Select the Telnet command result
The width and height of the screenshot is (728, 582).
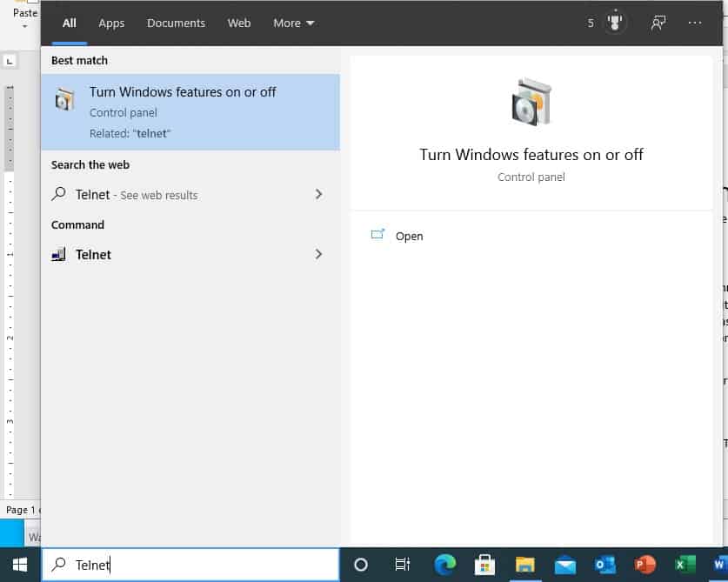[190, 255]
